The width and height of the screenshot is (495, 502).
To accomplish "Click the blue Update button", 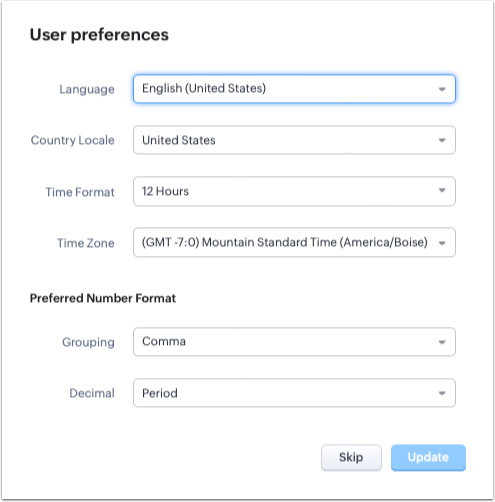I will (x=428, y=457).
